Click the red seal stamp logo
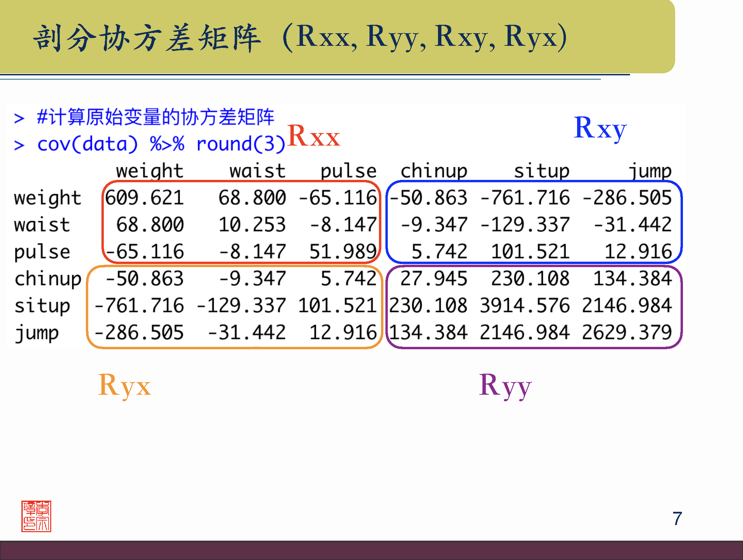Screen dimensions: 743x560 (36, 516)
